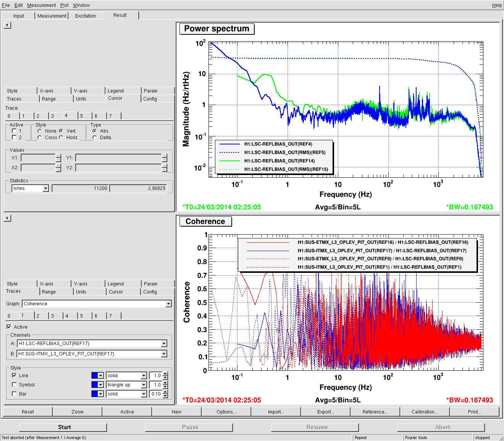Viewport: 504px width, 441px height.
Task: Click the Bar width stepper
Action: 165,394
